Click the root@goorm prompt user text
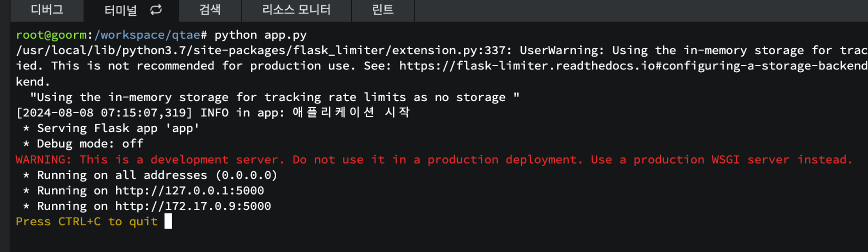The image size is (868, 252). click(x=51, y=35)
